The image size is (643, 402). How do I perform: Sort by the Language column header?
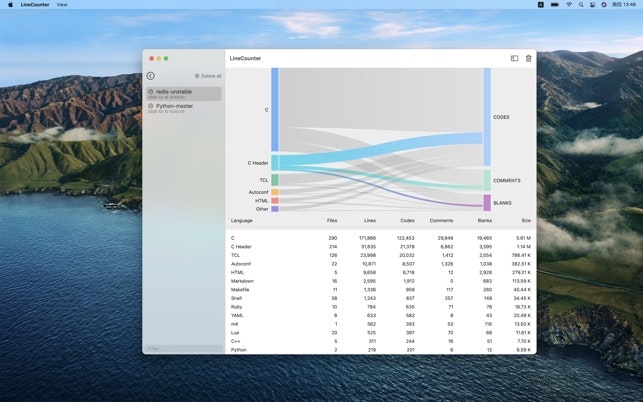[242, 220]
